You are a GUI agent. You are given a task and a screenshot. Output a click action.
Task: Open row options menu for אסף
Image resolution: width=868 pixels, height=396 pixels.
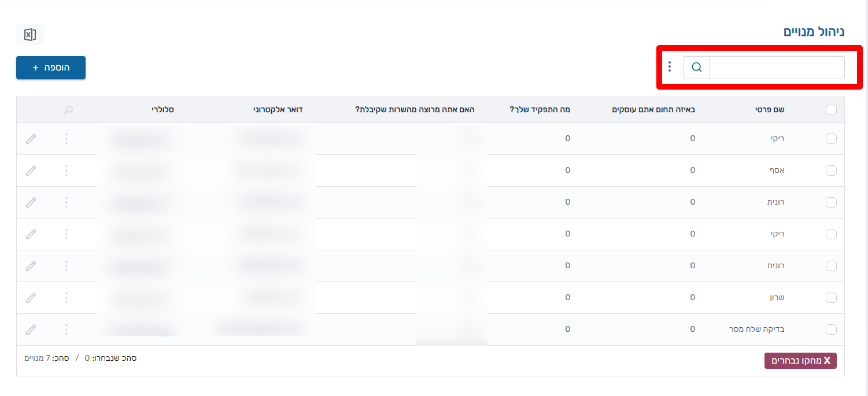click(67, 171)
